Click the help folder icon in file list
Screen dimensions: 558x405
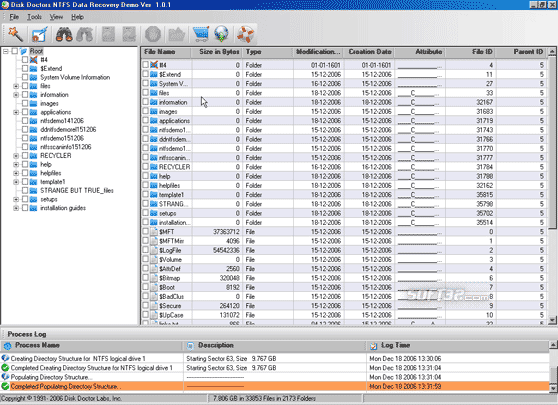(x=154, y=176)
